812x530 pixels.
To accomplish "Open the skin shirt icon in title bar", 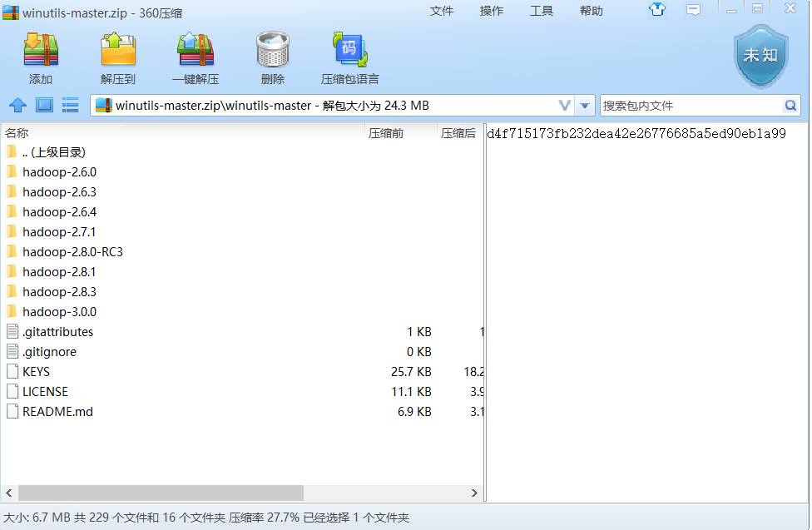I will 657,9.
